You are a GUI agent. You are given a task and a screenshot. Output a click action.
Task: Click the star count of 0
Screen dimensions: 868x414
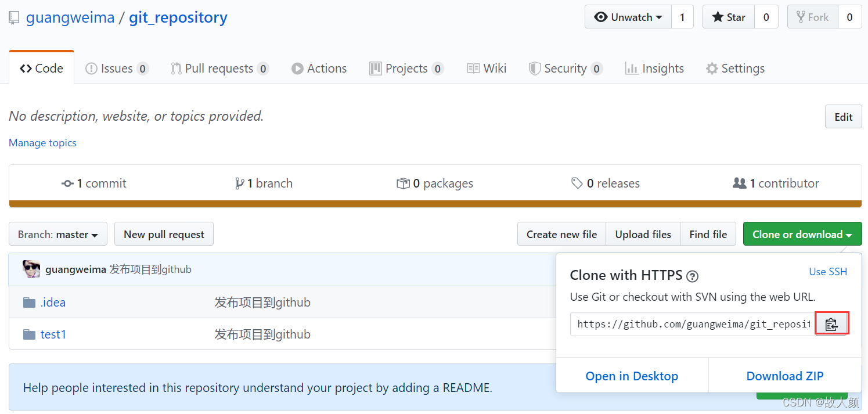(766, 17)
